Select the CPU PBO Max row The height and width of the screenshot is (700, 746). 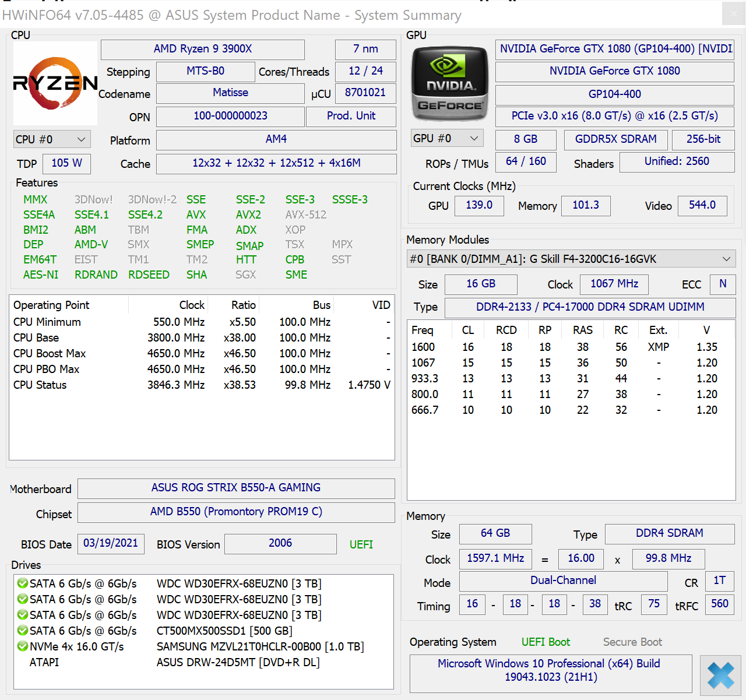pyautogui.click(x=202, y=370)
